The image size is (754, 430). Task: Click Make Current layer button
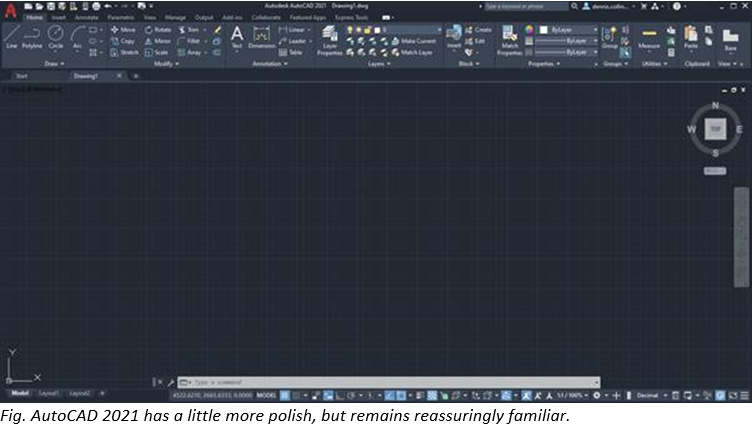pyautogui.click(x=414, y=41)
